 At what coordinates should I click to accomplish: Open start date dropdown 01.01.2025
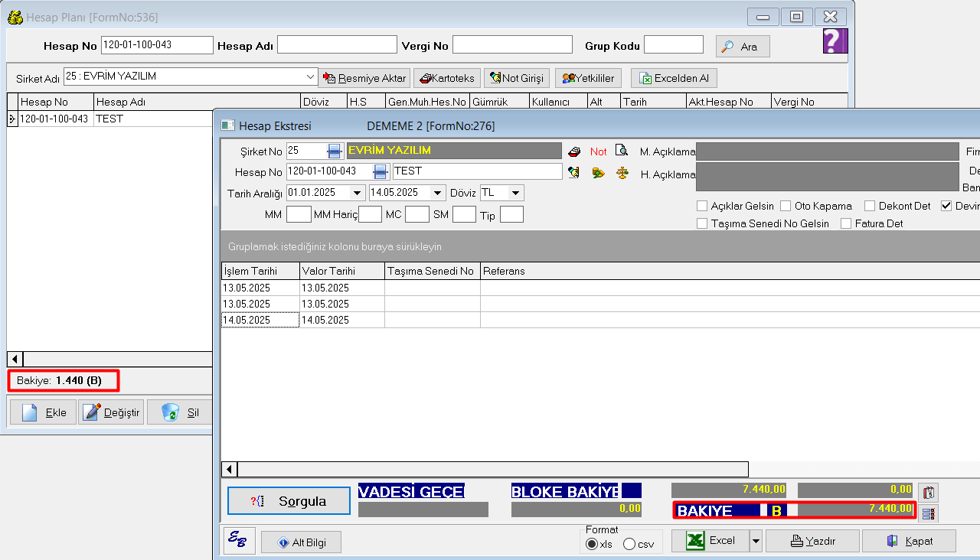357,193
